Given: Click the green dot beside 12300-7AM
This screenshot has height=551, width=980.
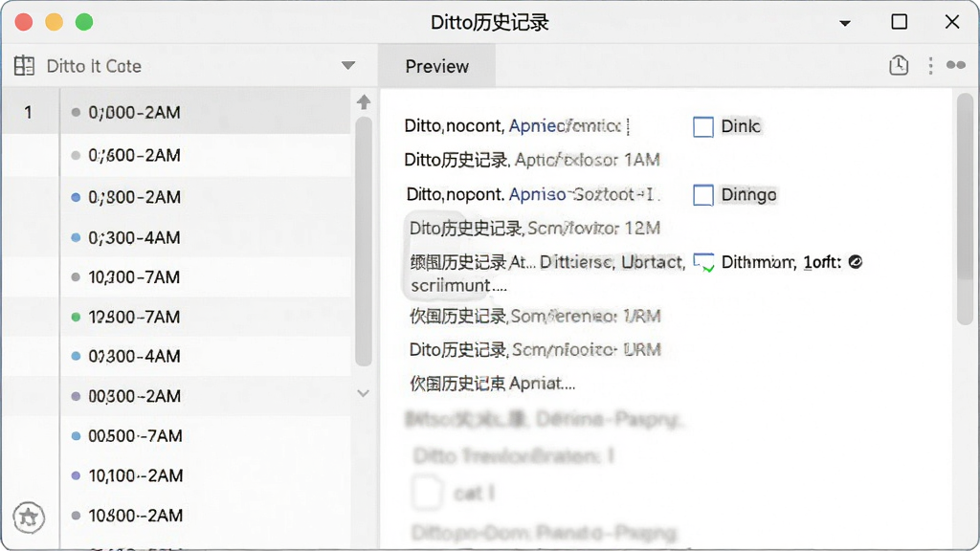Looking at the screenshot, I should [76, 317].
